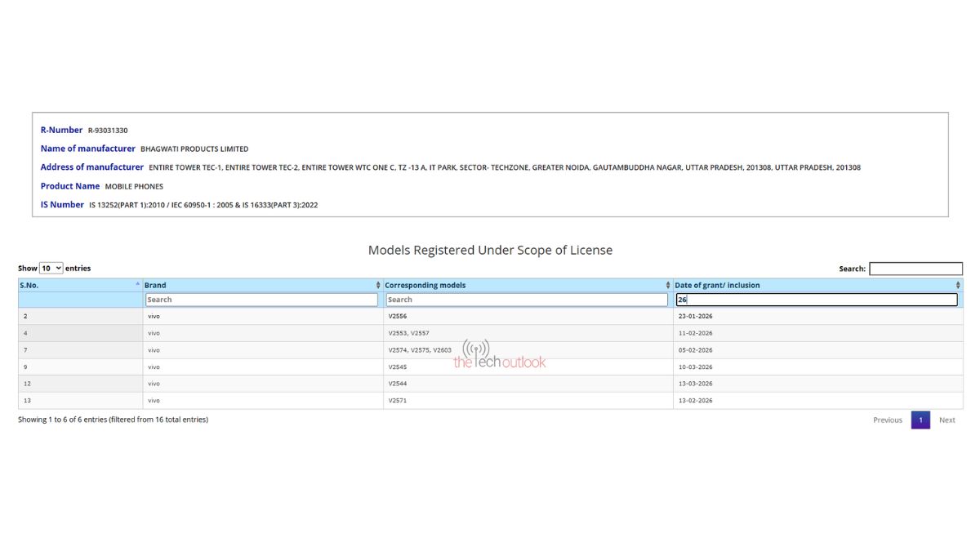The width and height of the screenshot is (980, 551).
Task: Click the global Search input field
Action: click(x=915, y=269)
